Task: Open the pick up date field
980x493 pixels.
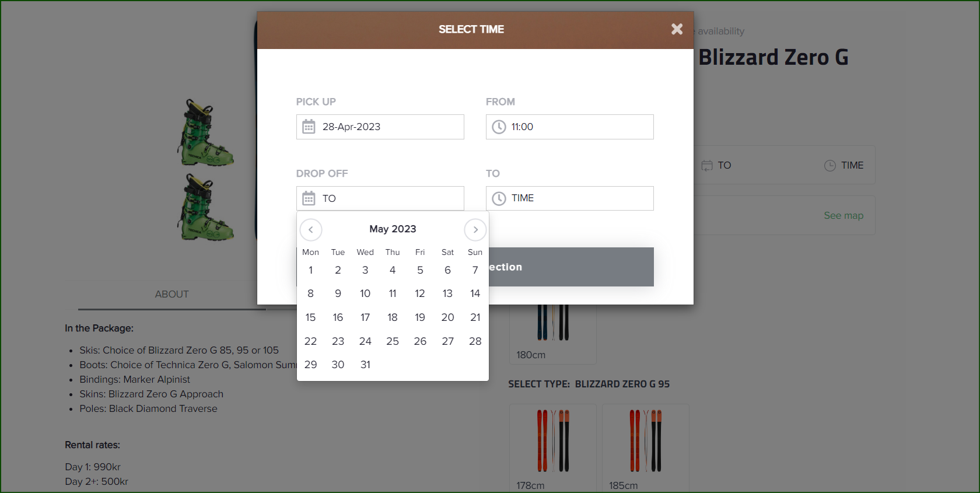Action: point(380,127)
